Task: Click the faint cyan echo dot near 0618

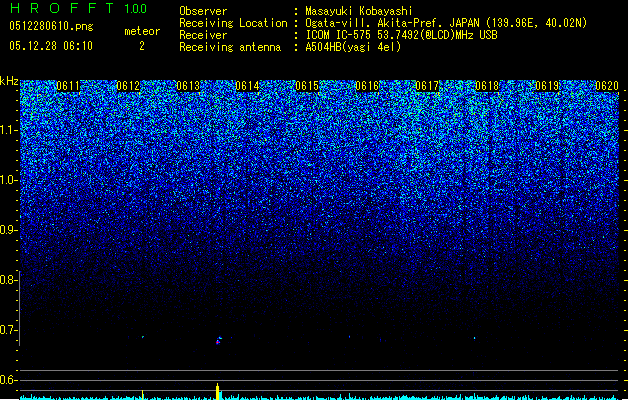Action: pyautogui.click(x=475, y=338)
